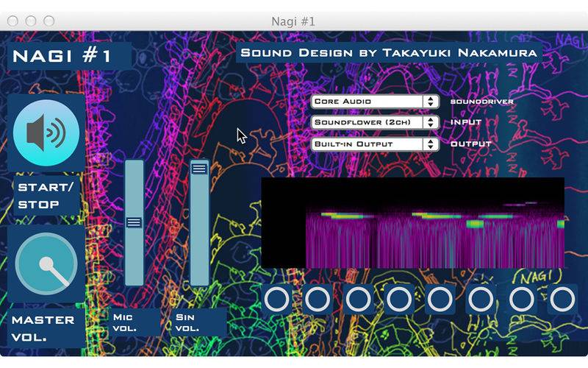Click the Sin Vol. label

point(198,322)
